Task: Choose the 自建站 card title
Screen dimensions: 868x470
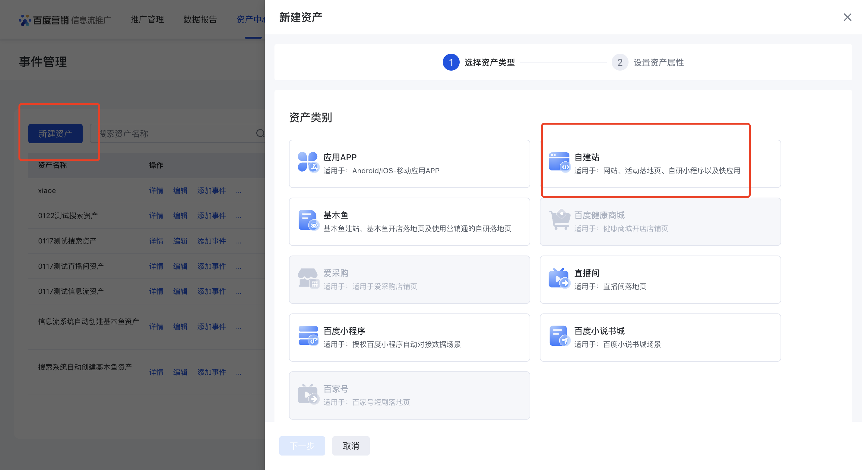Action: [x=587, y=157]
